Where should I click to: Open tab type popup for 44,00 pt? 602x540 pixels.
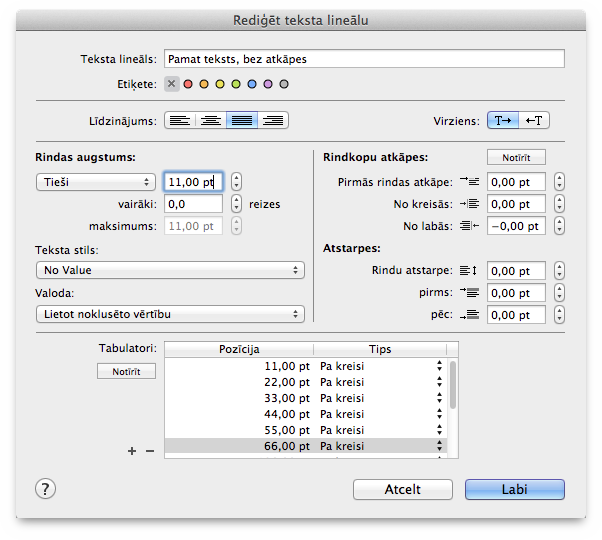click(439, 414)
